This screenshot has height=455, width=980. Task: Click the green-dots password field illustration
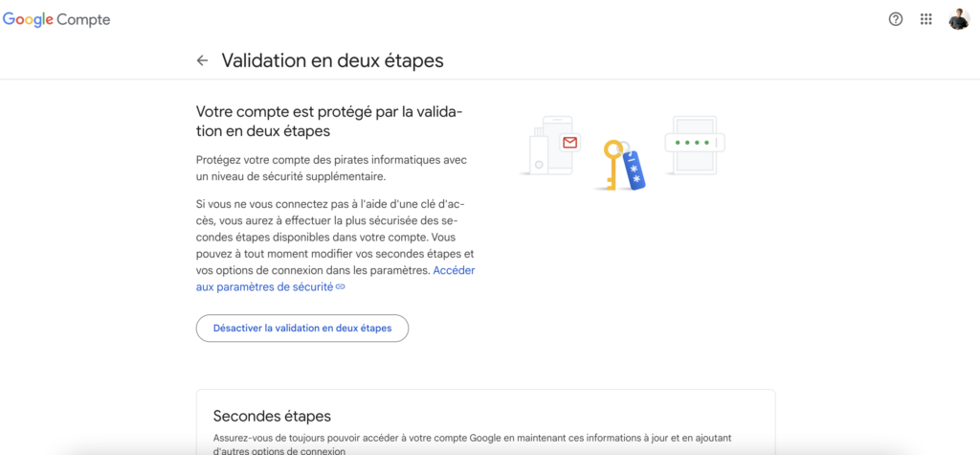[696, 143]
